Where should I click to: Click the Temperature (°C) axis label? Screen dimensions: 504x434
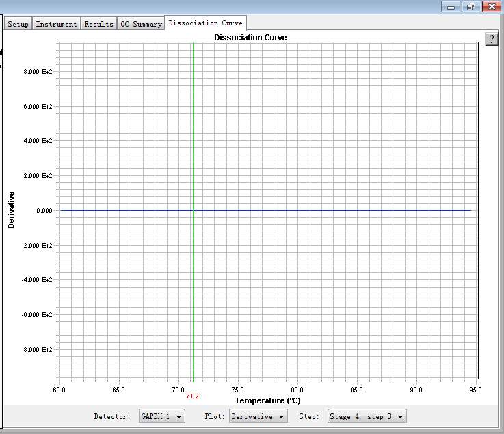267,400
